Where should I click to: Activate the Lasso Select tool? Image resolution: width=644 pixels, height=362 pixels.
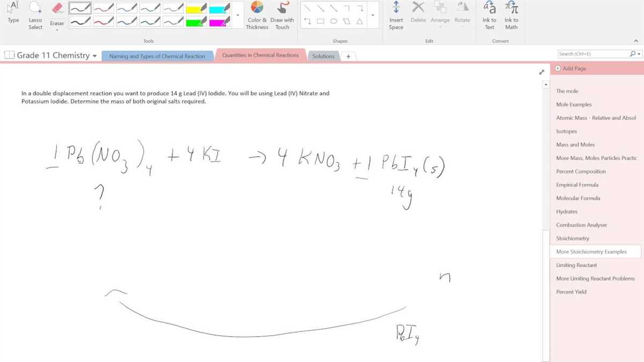(x=35, y=15)
